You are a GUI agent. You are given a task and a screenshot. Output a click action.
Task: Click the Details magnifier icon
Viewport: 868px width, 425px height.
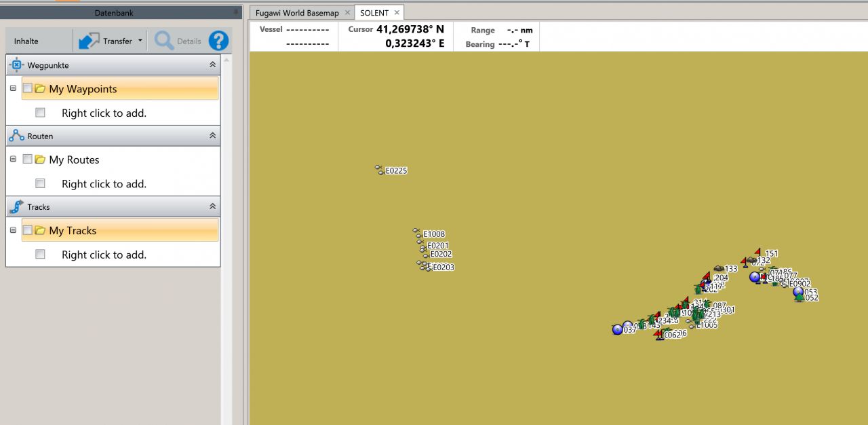pos(164,41)
